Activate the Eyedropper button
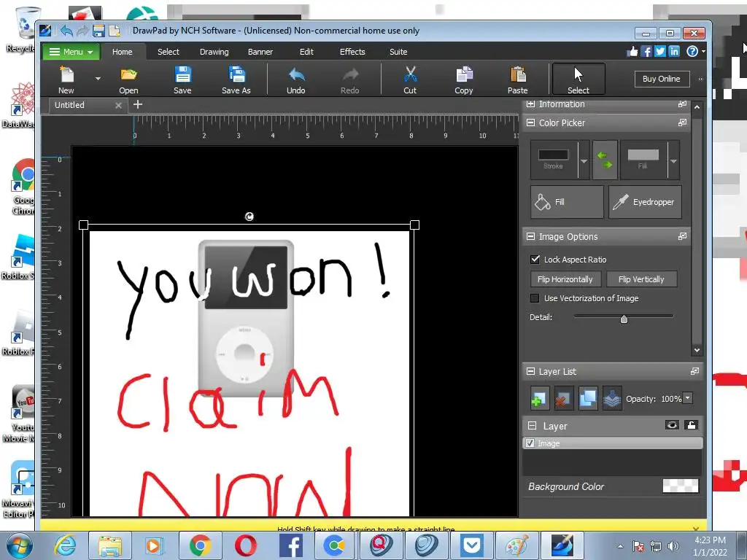Viewport: 747px width, 560px height. click(645, 202)
